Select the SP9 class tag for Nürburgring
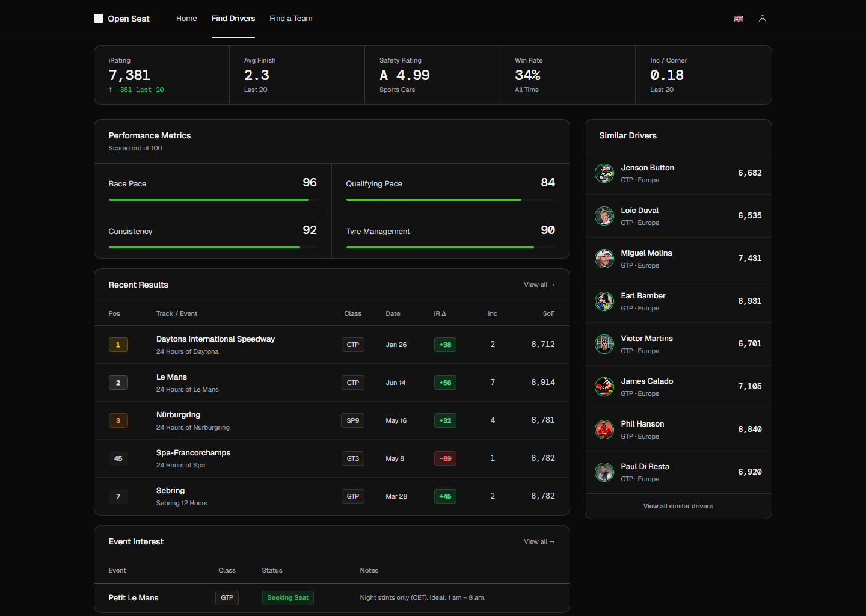The image size is (866, 616). coord(352,420)
